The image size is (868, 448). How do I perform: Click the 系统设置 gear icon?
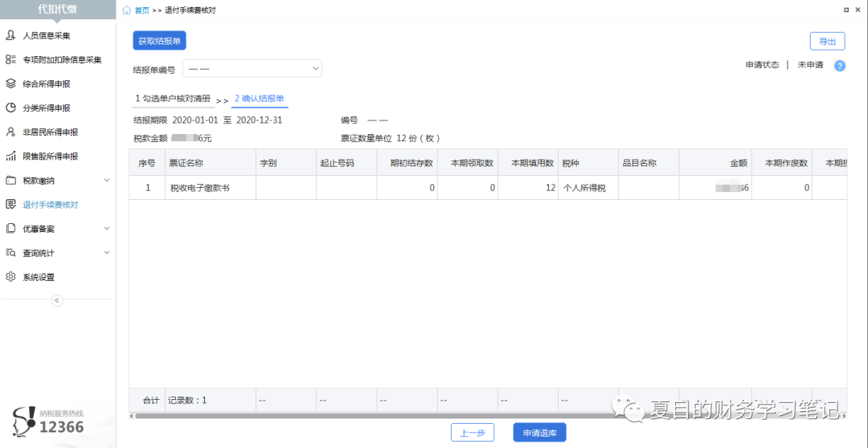10,277
